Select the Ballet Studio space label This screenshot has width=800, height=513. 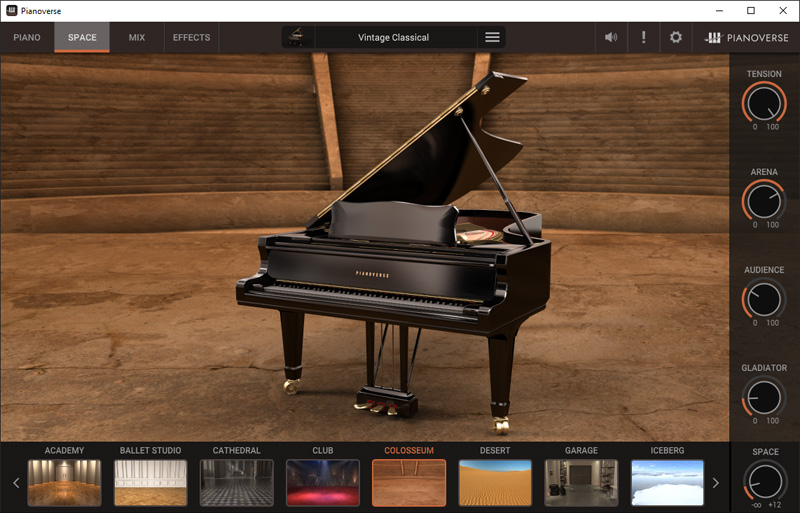point(150,451)
